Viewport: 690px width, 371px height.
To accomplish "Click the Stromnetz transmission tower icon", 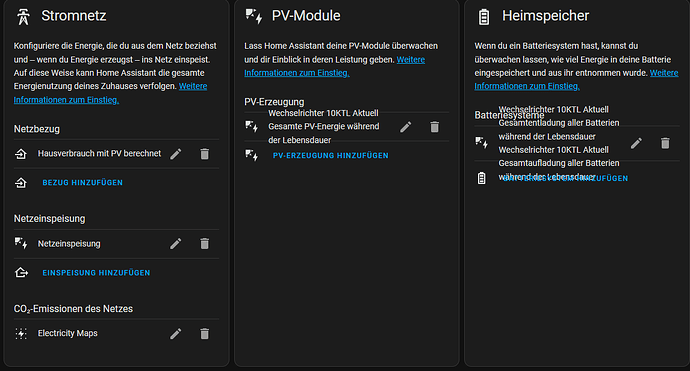I will click(x=23, y=17).
